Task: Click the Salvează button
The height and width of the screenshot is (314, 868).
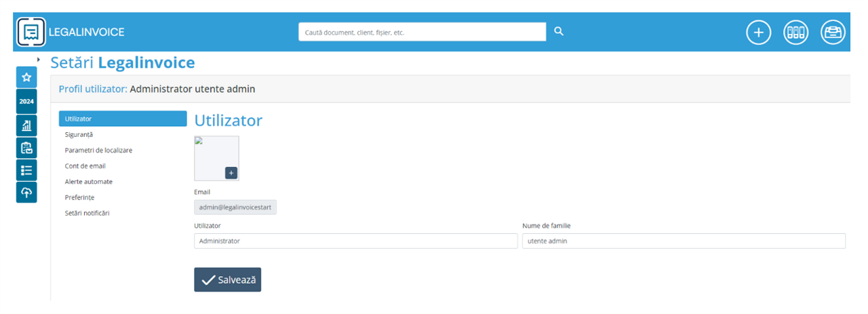Action: tap(227, 279)
